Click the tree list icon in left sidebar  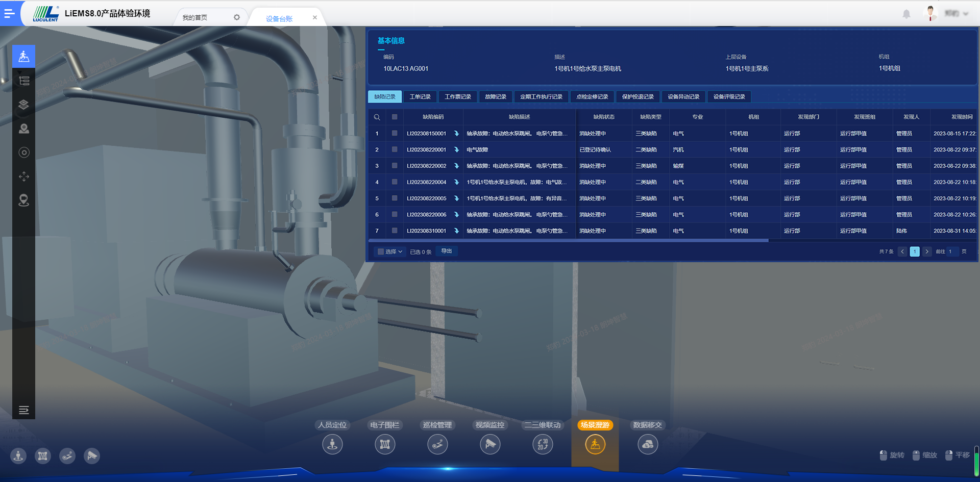coord(23,81)
